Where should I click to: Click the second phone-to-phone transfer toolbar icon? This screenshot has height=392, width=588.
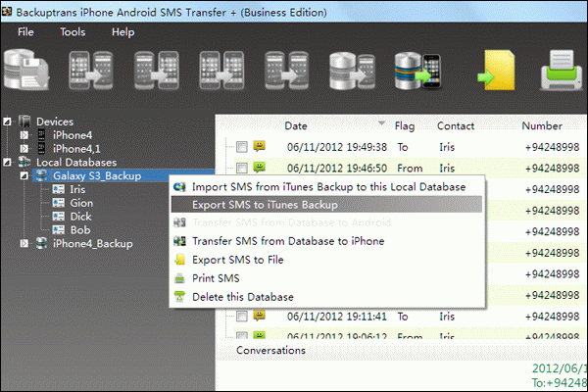pos(157,71)
